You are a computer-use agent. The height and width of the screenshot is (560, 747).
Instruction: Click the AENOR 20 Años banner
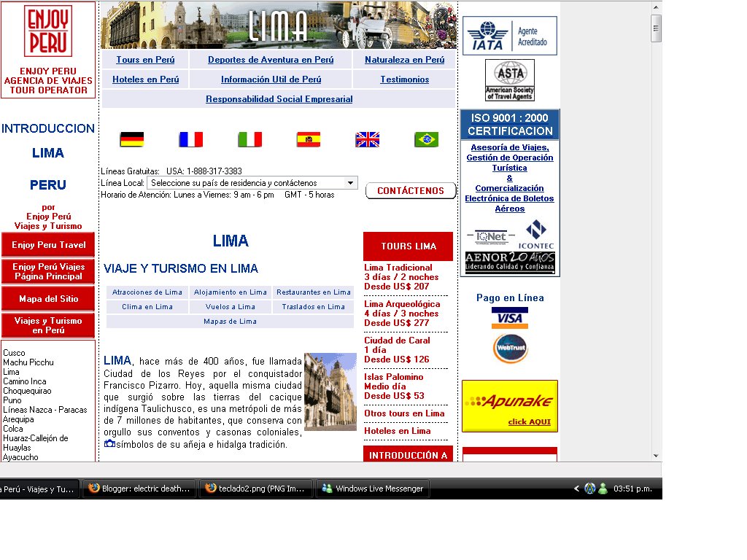coord(510,262)
